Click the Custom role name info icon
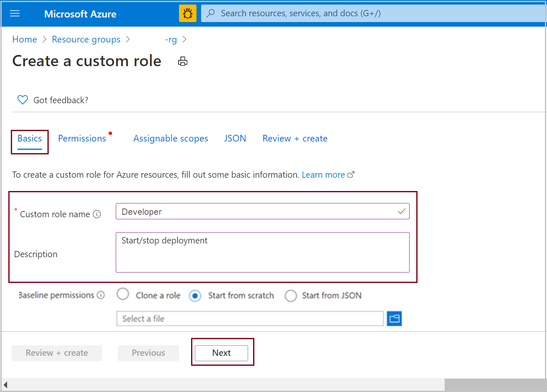547x392 pixels. pyautogui.click(x=97, y=214)
